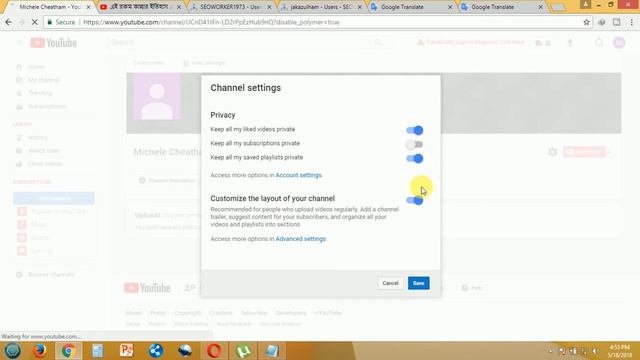Viewport: 640px width, 360px height.
Task: Open a new tab after the last tab
Action: [558, 7]
